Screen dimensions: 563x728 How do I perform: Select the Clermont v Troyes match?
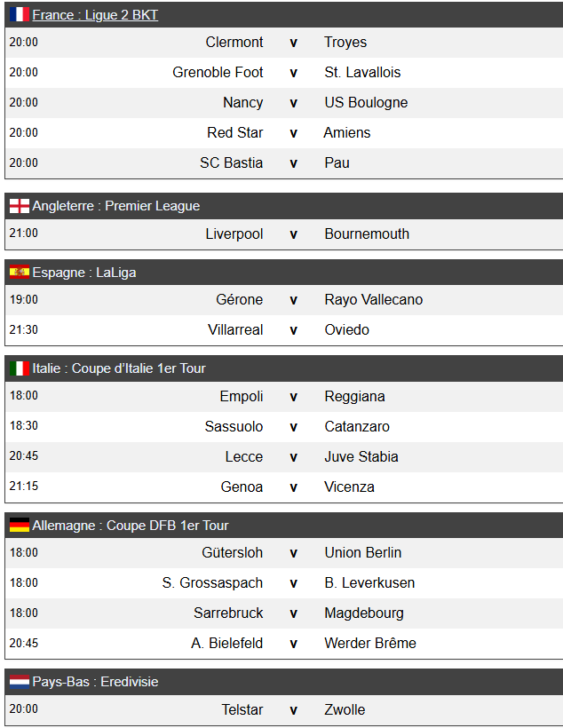pos(284,43)
